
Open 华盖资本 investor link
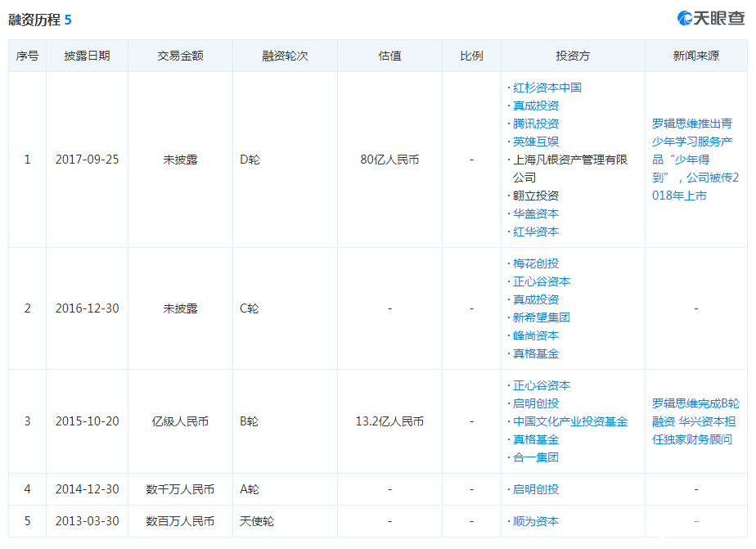point(535,214)
